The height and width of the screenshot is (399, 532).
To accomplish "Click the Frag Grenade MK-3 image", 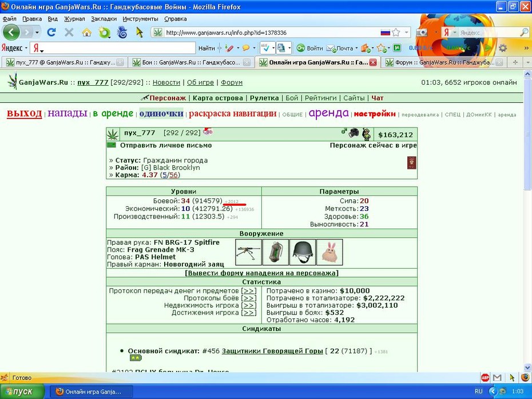I will (x=276, y=252).
